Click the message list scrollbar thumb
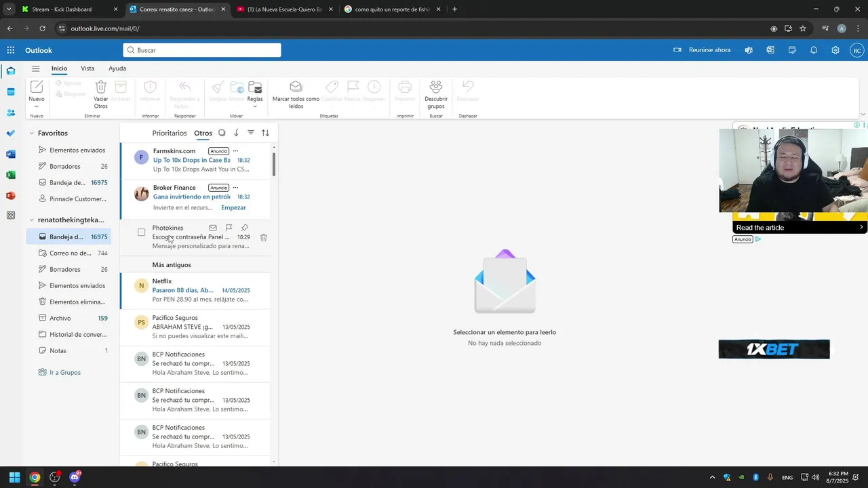Screen dimensions: 868x488 pos(274,164)
